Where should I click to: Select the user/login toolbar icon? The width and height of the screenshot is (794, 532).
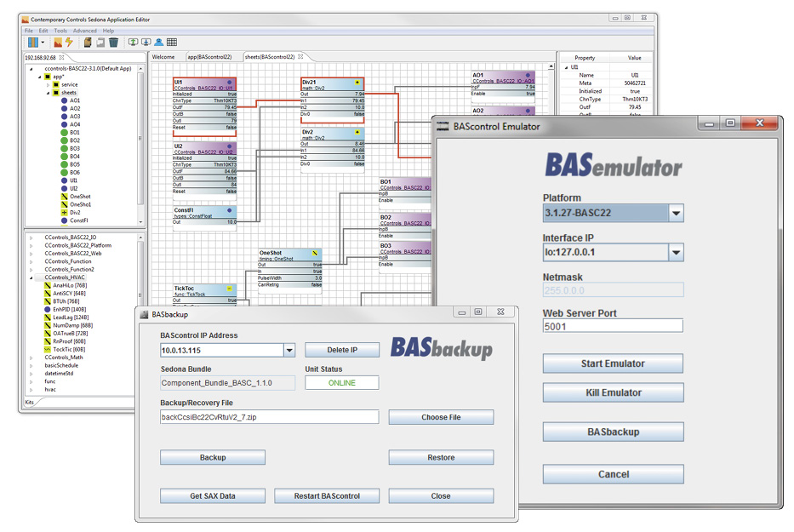158,43
